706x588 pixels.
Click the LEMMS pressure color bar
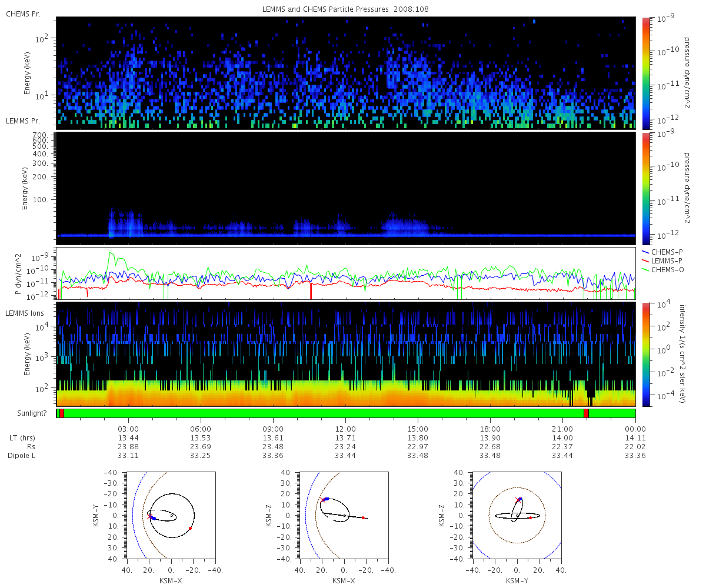point(645,188)
